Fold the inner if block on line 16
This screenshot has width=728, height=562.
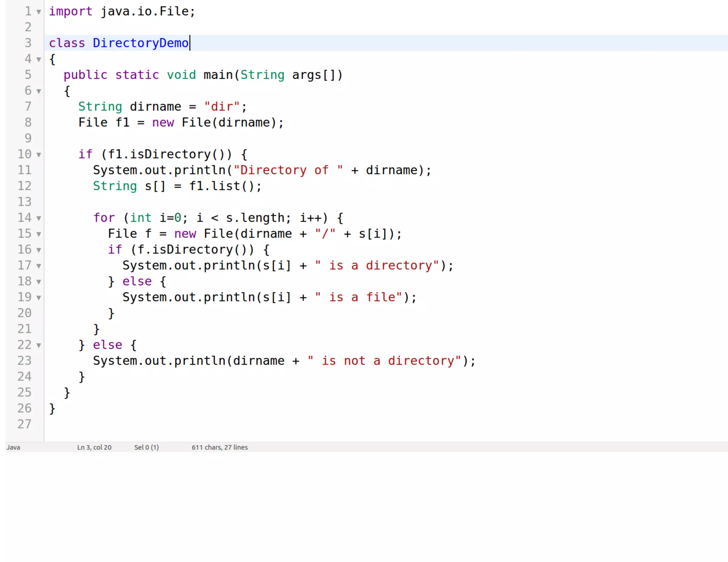coord(38,250)
